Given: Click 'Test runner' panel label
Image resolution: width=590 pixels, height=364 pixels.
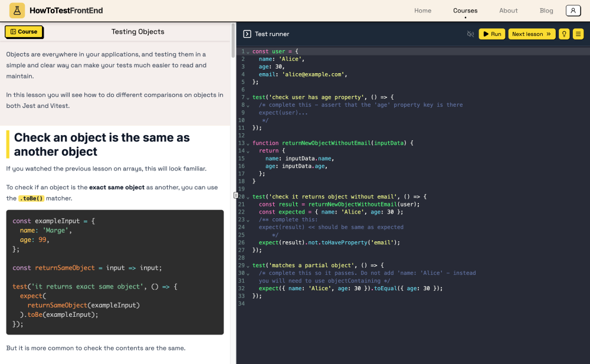Looking at the screenshot, I should pyautogui.click(x=272, y=34).
